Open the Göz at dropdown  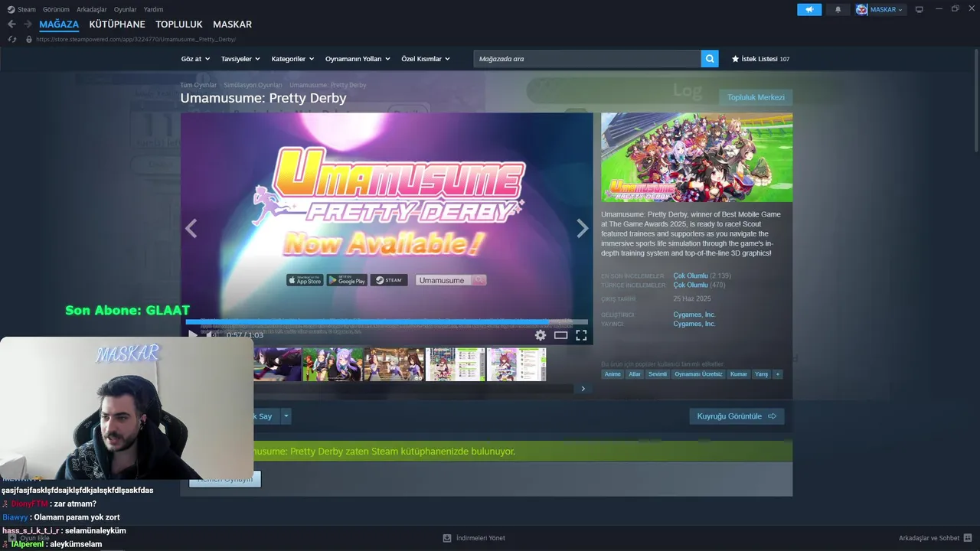click(195, 59)
